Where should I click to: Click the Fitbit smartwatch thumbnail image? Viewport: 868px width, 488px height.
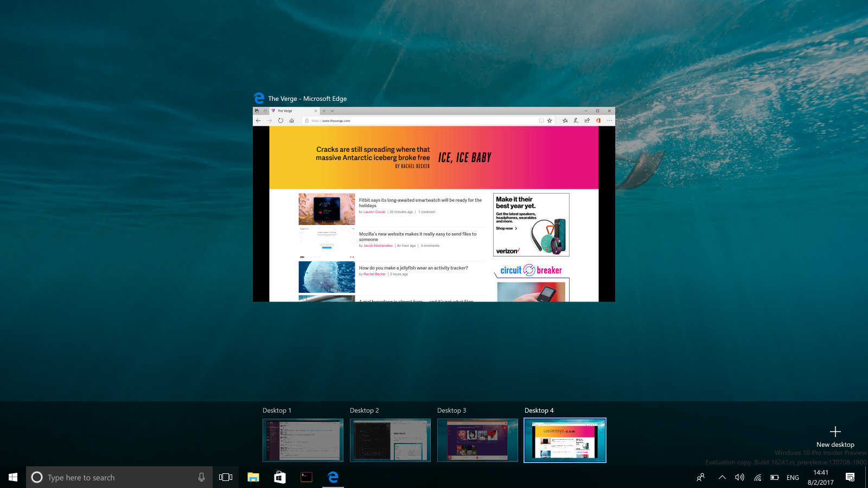click(x=327, y=209)
